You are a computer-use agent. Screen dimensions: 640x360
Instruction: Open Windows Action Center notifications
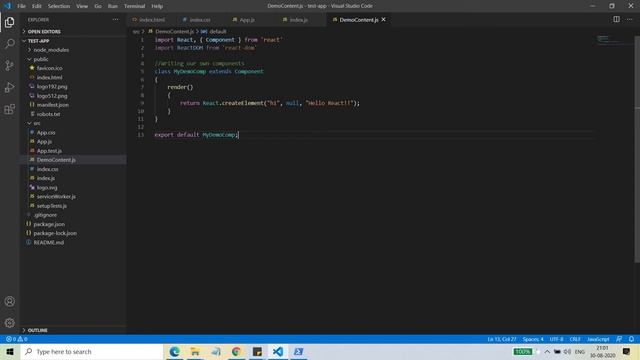tap(627, 351)
